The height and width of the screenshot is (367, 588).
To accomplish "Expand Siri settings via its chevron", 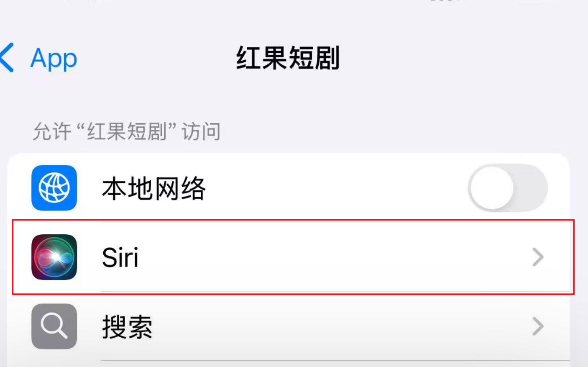I will coord(538,257).
